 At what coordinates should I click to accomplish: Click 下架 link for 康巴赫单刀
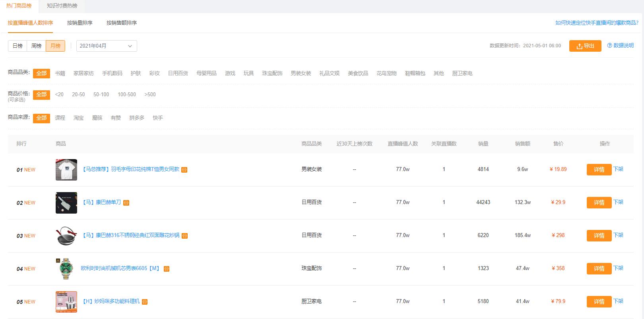coord(618,202)
